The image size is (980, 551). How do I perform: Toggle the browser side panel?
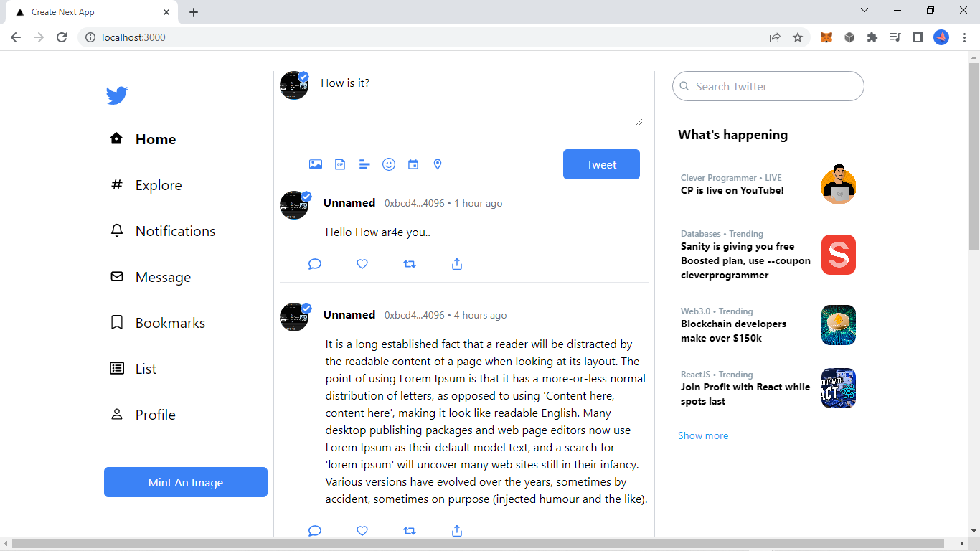(918, 37)
